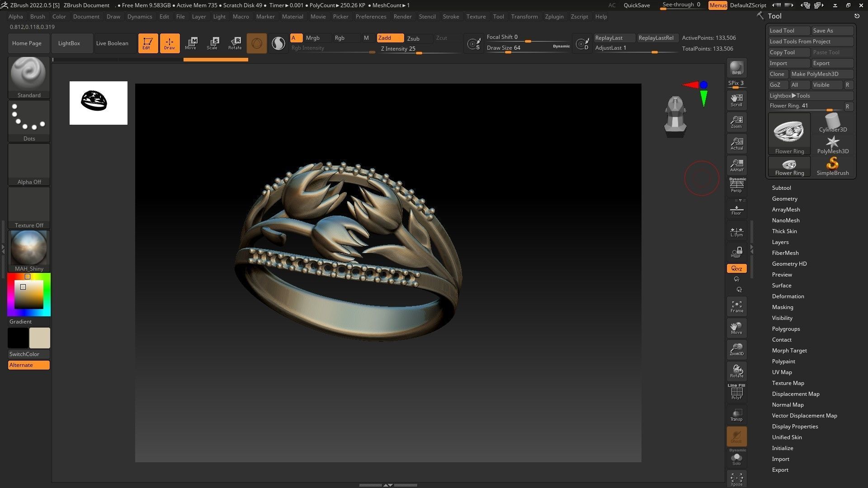Select the Cylinder3D tool
Image resolution: width=868 pixels, height=488 pixels.
[x=833, y=123]
